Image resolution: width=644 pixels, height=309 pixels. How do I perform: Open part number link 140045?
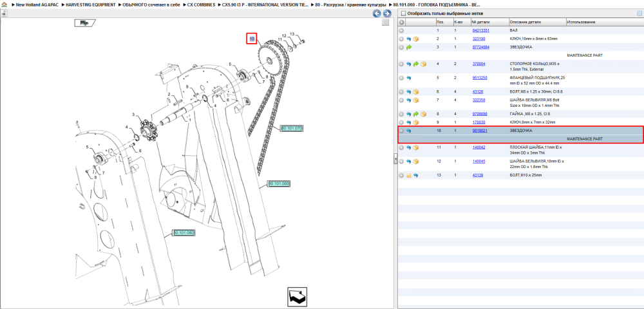(478, 162)
